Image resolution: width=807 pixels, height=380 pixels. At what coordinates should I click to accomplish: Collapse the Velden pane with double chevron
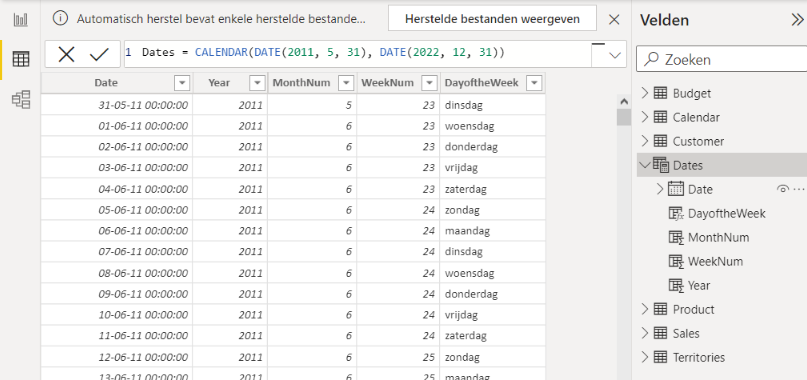pos(797,20)
